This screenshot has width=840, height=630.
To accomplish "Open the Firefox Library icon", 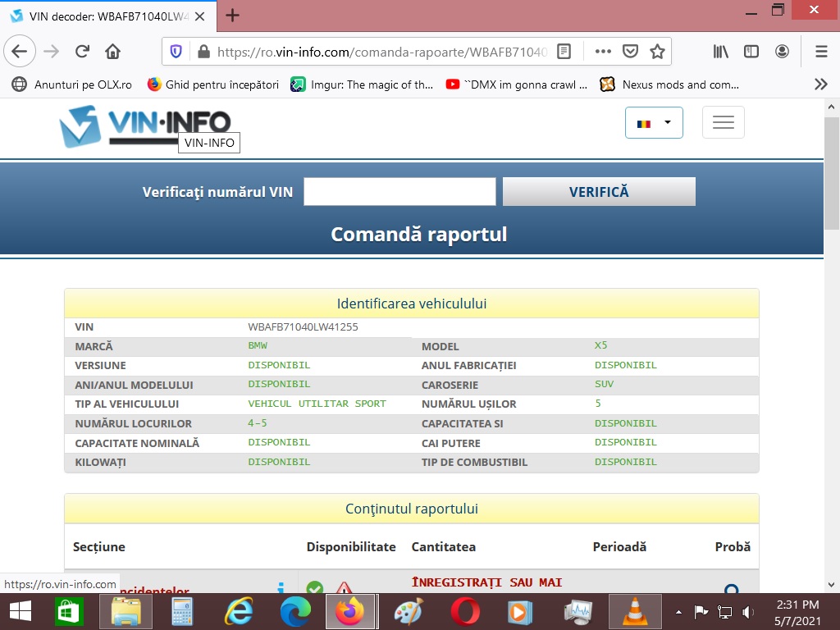I will [721, 52].
